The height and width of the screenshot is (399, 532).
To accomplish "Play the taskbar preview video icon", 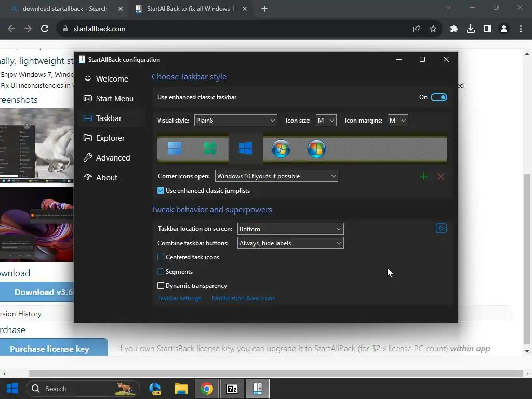I will click(x=441, y=229).
